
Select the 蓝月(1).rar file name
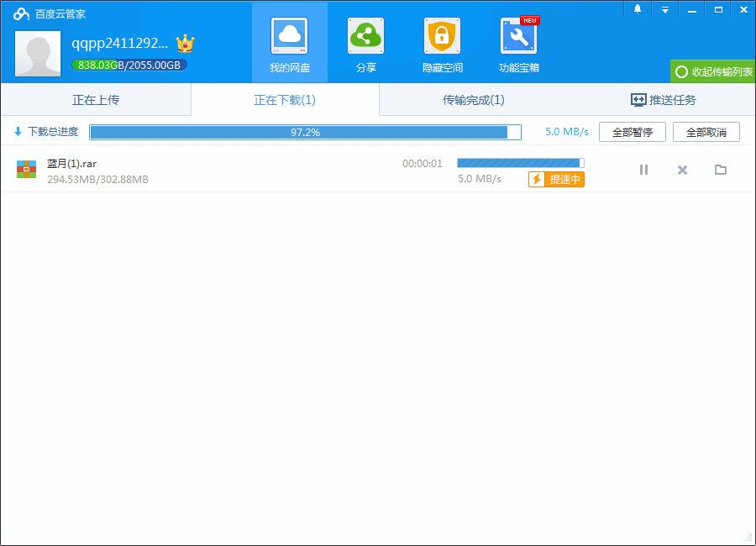tap(72, 164)
